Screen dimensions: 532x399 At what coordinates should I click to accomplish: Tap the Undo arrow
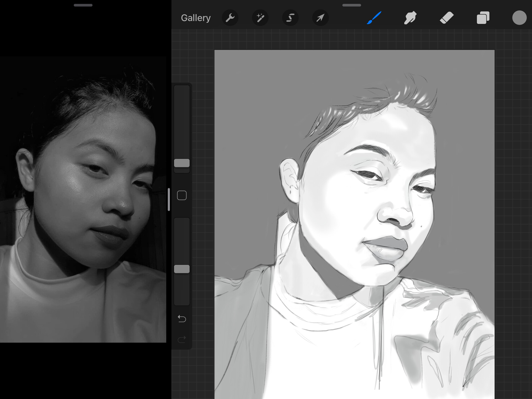tap(182, 319)
